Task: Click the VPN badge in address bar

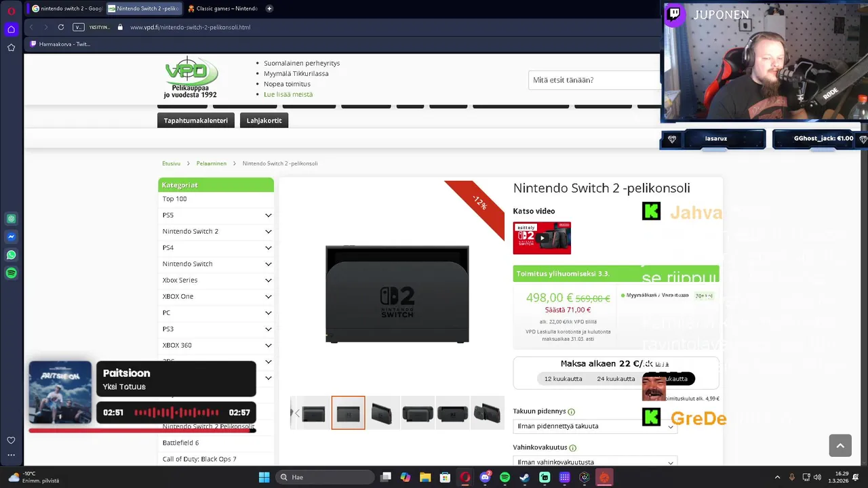Action: (79, 27)
